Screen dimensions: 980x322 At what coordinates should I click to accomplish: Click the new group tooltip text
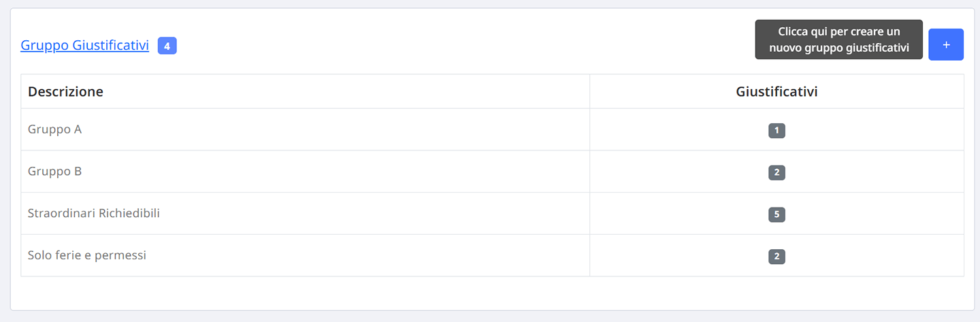click(838, 39)
